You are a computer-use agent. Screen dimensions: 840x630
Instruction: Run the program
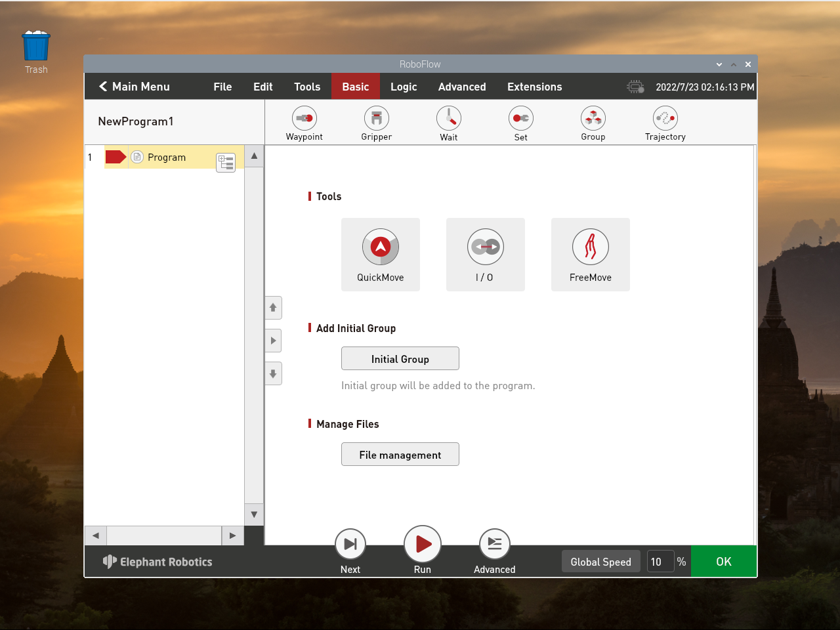click(422, 544)
